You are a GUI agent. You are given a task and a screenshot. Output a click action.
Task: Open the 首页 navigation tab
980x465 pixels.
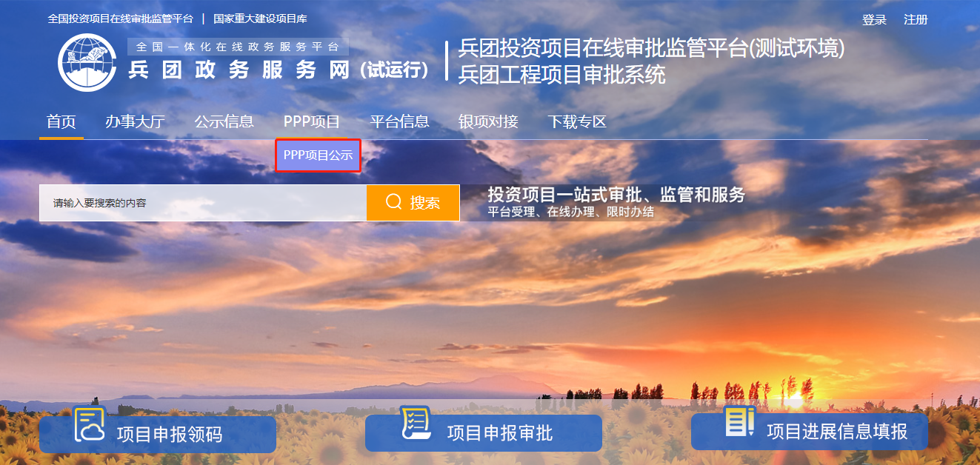coord(61,122)
